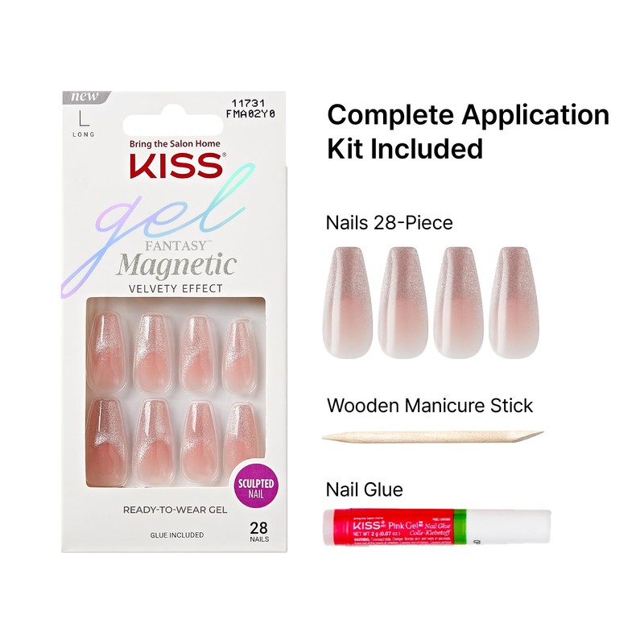The image size is (644, 644).
Task: Click the L Long size indicator
Action: [x=84, y=123]
